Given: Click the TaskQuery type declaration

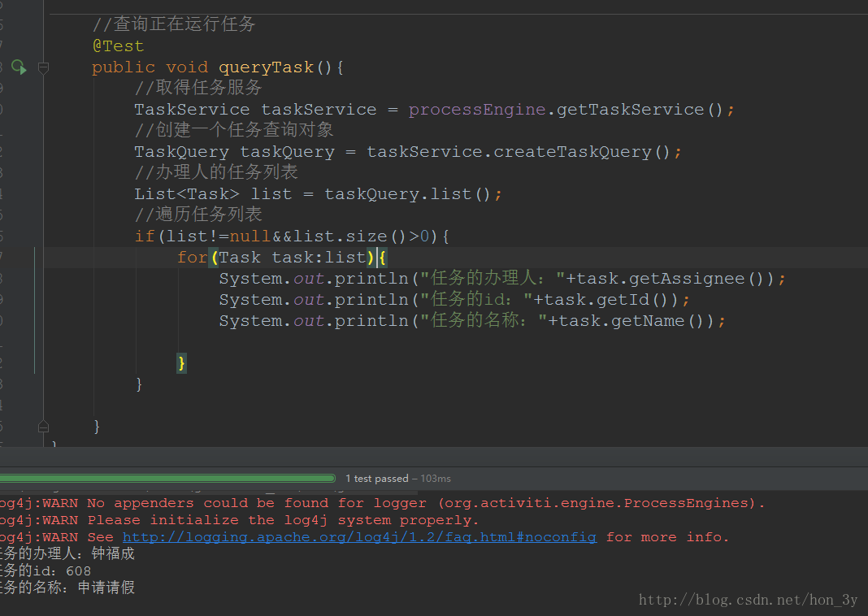Looking at the screenshot, I should tap(181, 152).
